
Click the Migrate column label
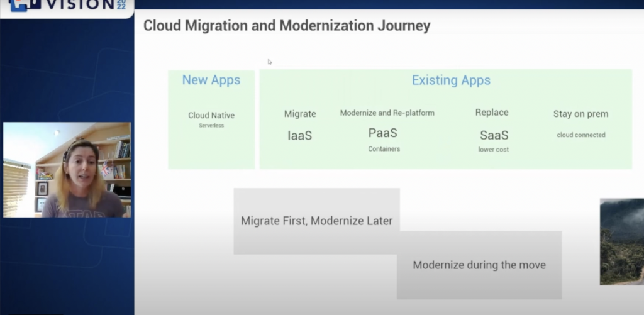click(300, 114)
